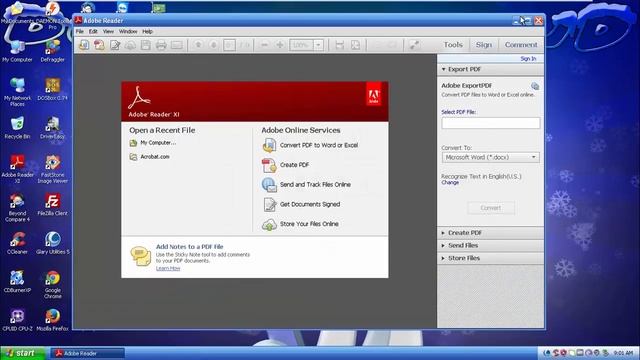This screenshot has width=640, height=360.
Task: Click Send and Track Files Online
Action: [x=307, y=184]
